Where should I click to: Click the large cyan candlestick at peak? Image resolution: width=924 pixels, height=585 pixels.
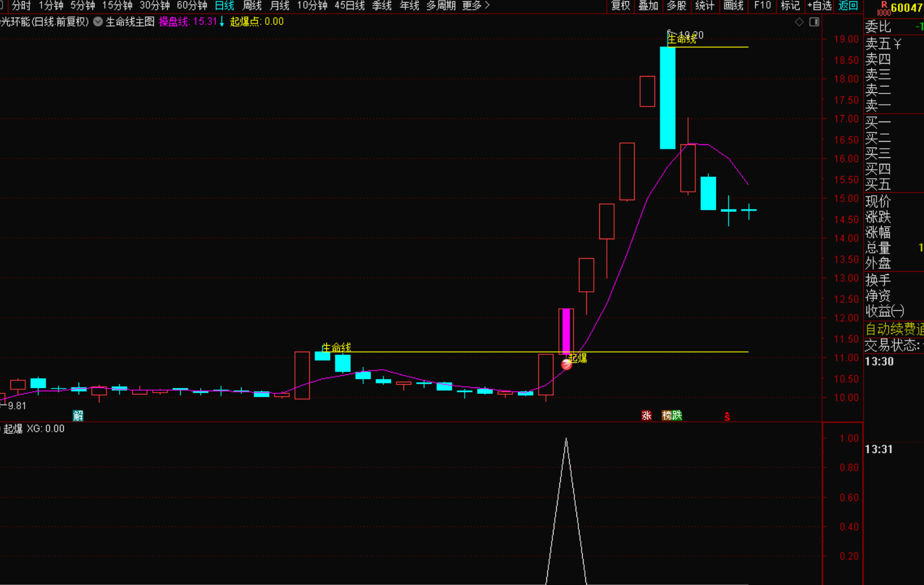(667, 97)
